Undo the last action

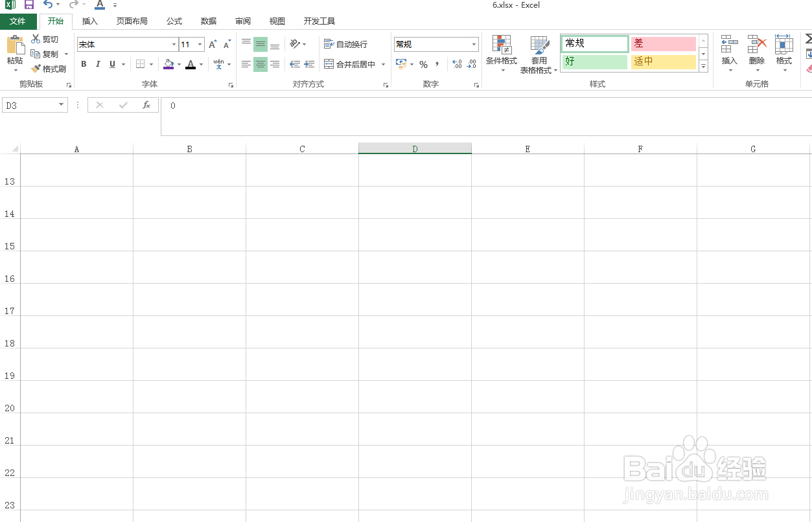click(x=47, y=5)
